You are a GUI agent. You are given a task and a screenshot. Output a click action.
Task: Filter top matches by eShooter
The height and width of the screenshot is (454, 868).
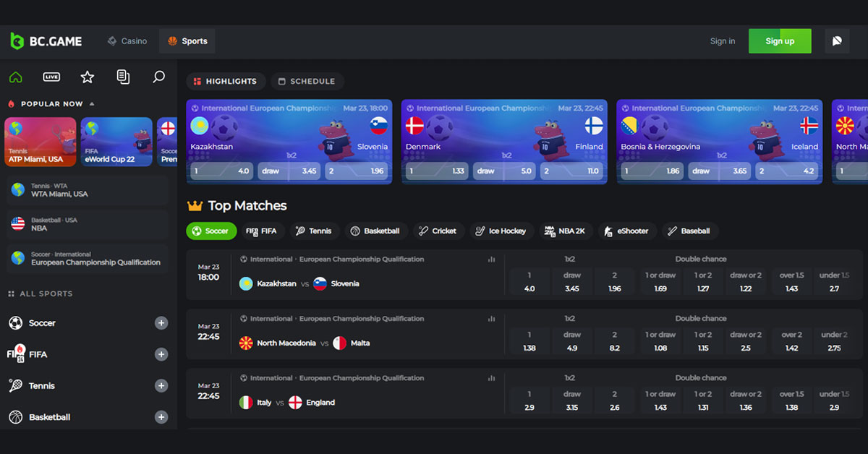tap(626, 231)
